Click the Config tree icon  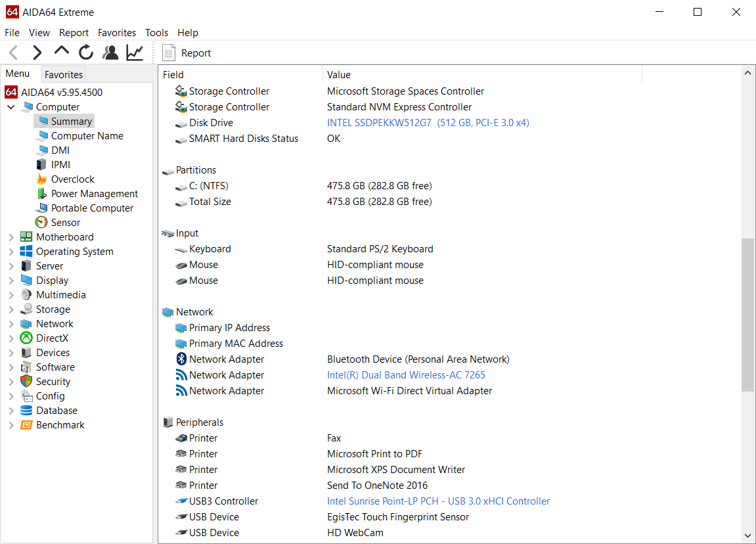26,396
